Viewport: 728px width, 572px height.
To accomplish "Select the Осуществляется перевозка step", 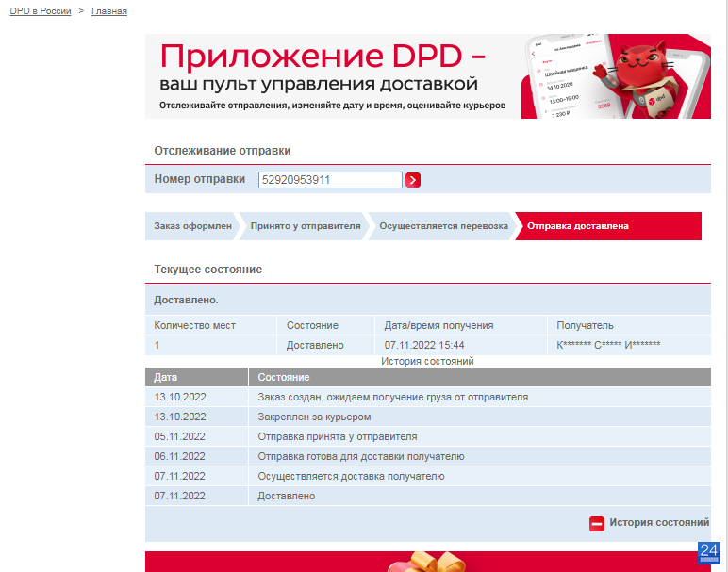I will (443, 226).
